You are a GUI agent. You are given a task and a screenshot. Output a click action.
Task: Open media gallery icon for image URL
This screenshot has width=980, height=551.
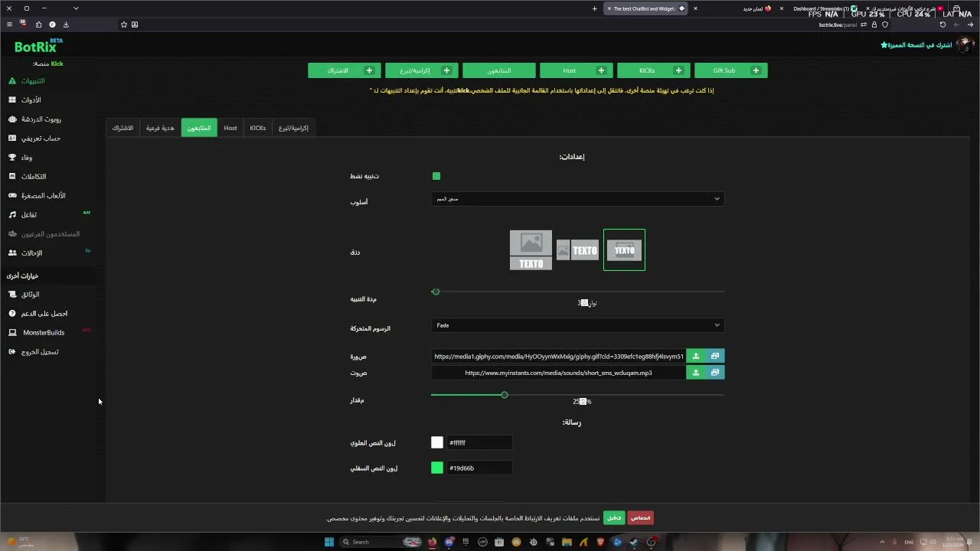pyautogui.click(x=715, y=356)
